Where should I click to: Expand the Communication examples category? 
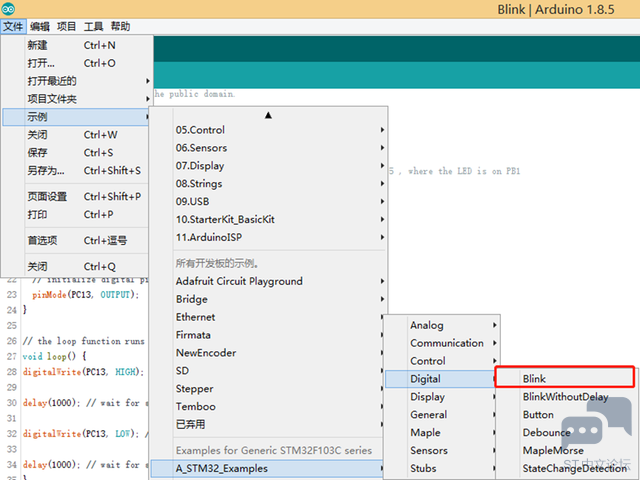click(x=442, y=344)
